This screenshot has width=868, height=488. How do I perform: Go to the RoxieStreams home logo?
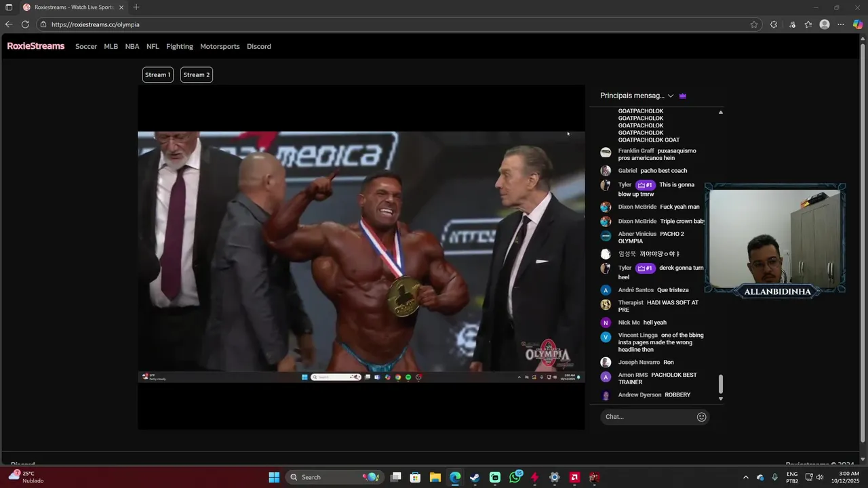coord(36,46)
